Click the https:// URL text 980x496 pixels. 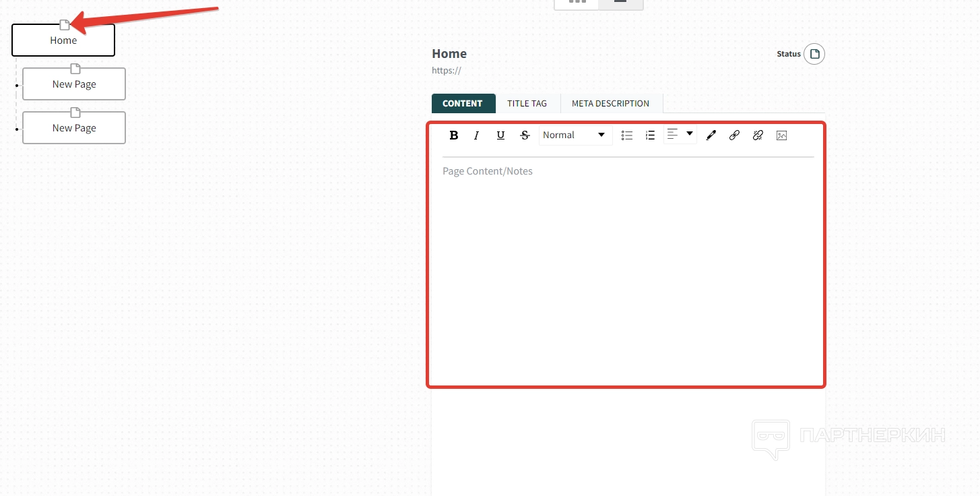(447, 70)
